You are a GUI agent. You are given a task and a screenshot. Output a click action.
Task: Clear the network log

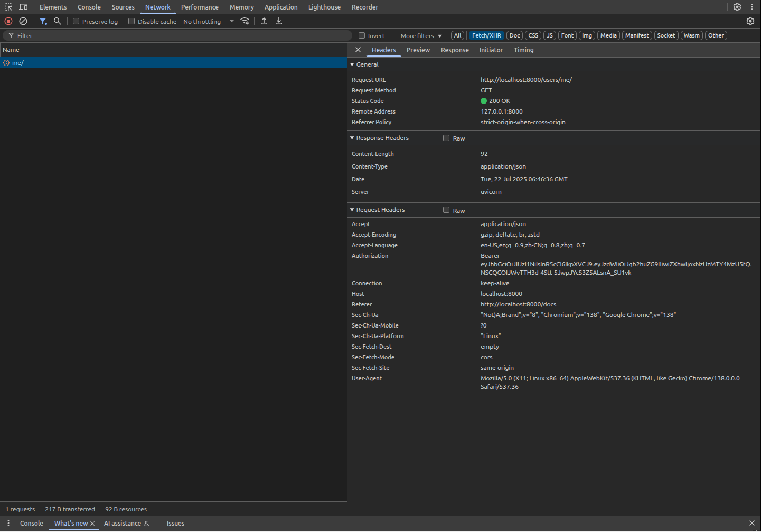pyautogui.click(x=23, y=21)
